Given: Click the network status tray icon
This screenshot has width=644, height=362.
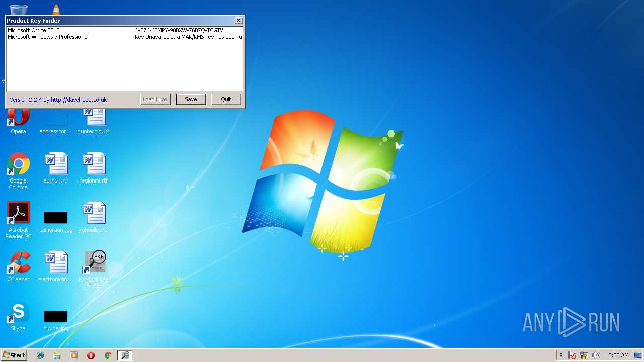Looking at the screenshot, I should coord(584,355).
